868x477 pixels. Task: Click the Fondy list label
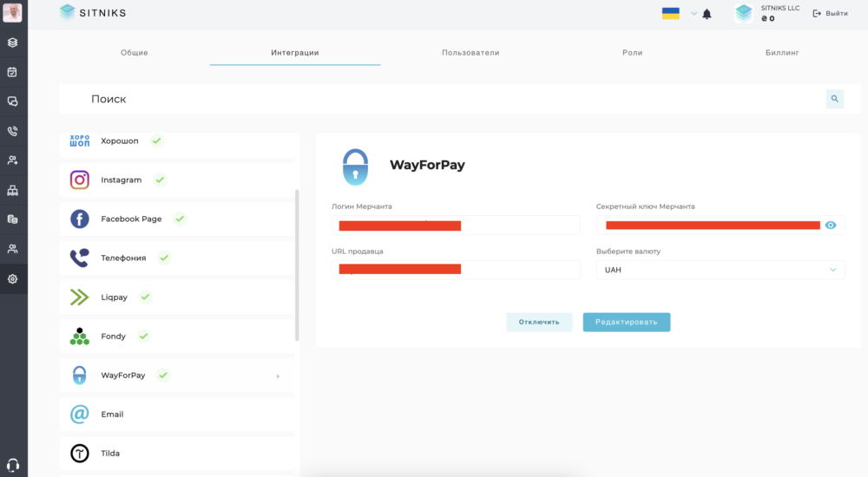point(114,336)
